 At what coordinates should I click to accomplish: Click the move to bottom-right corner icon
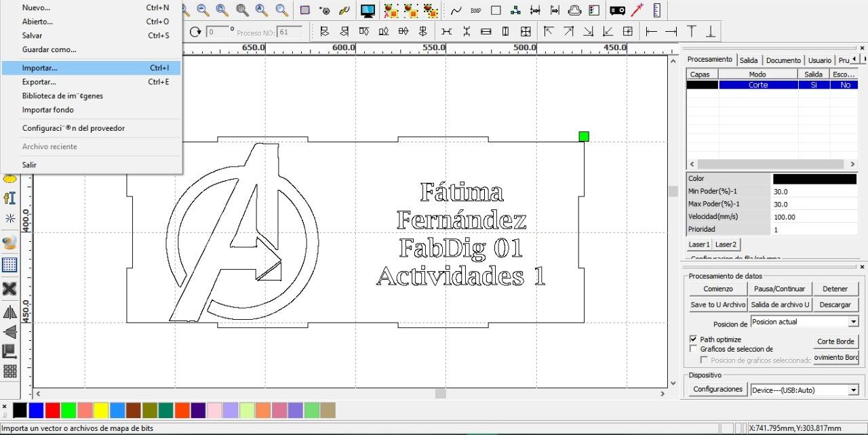coord(588,31)
